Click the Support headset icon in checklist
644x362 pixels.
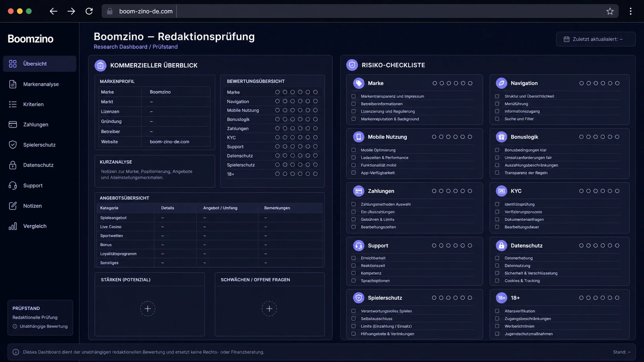[359, 245]
